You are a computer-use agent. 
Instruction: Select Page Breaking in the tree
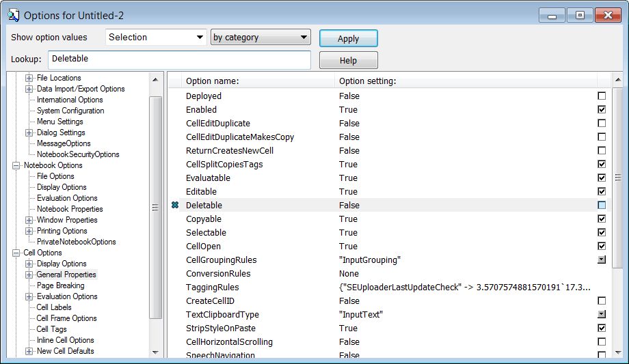(61, 285)
